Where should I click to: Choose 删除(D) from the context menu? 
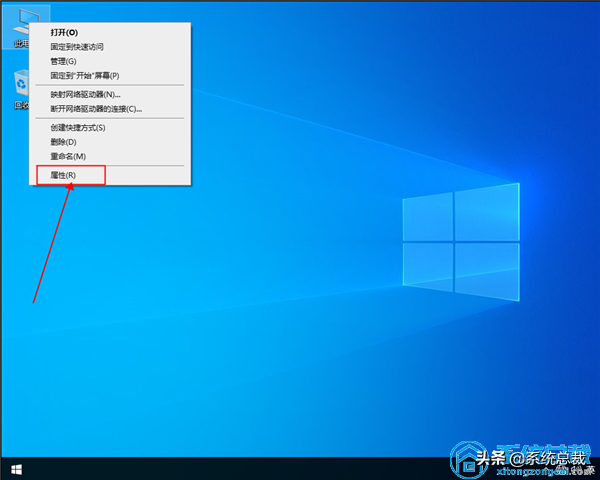click(110, 142)
